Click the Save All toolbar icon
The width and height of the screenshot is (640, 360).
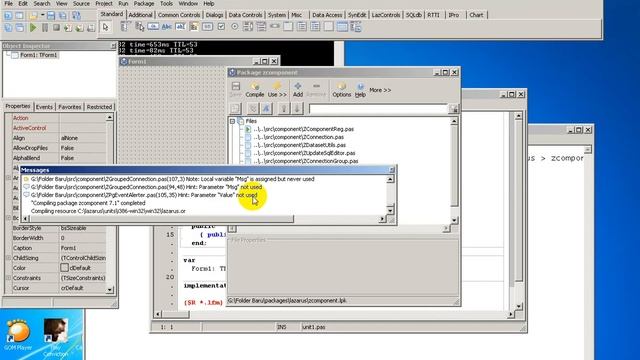pyautogui.click(x=63, y=16)
